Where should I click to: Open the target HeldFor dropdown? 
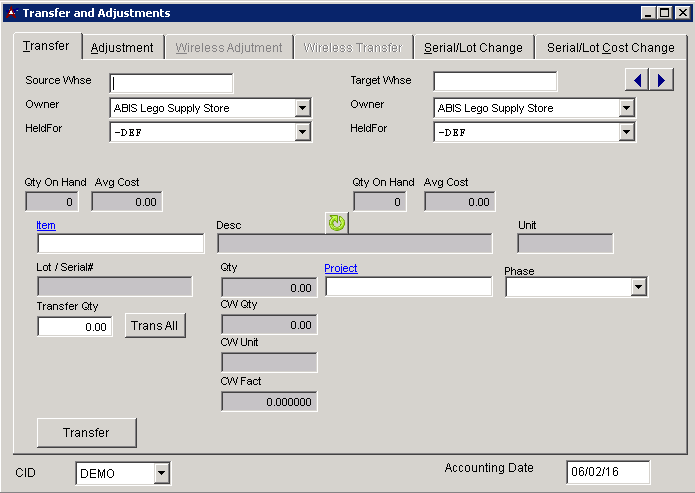pyautogui.click(x=626, y=132)
